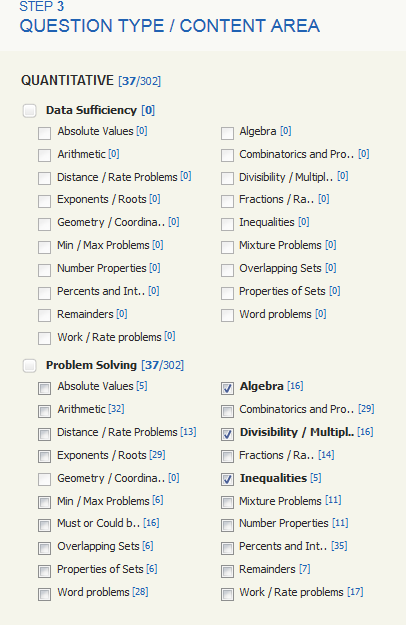
Task: Select Combinatorics and Pro.. [29] checkbox
Action: coord(227,411)
